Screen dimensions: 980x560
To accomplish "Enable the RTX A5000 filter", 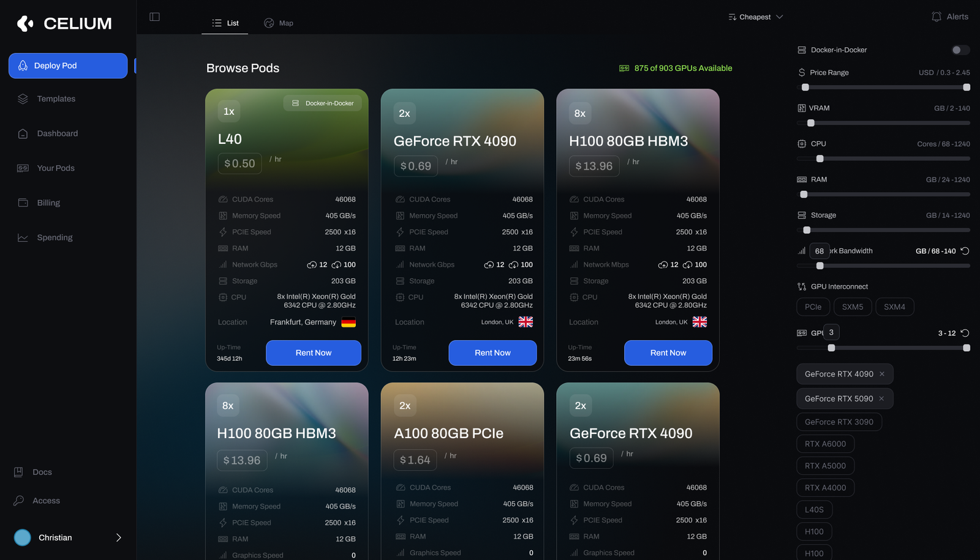I will (825, 466).
